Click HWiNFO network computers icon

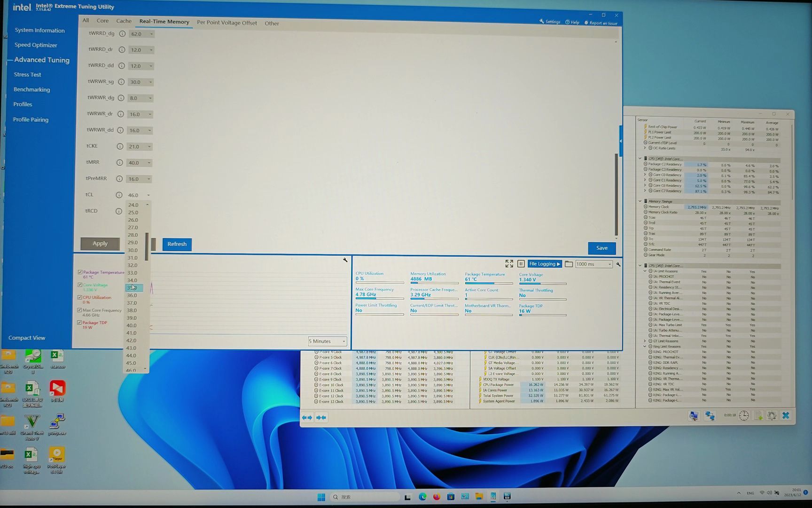tap(710, 416)
